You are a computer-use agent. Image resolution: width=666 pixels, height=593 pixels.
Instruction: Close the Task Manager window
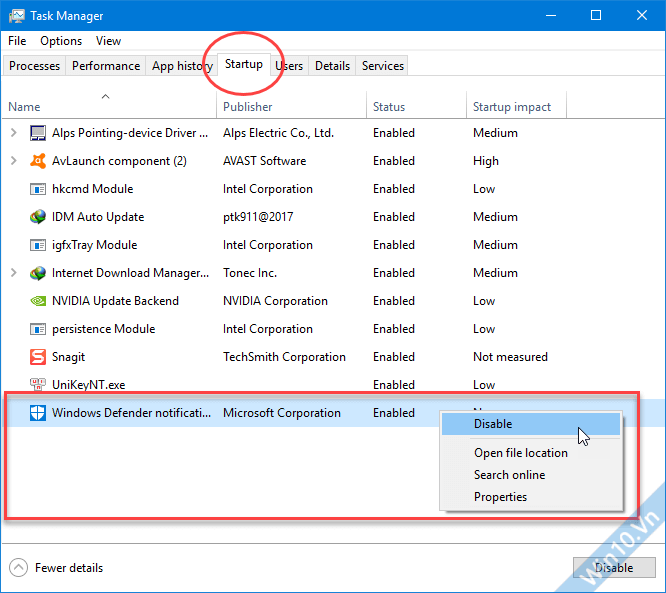pyautogui.click(x=642, y=16)
